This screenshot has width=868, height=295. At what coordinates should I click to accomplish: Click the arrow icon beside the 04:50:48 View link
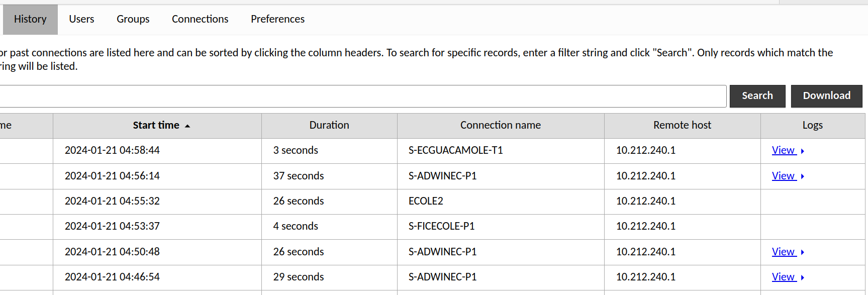coord(803,253)
